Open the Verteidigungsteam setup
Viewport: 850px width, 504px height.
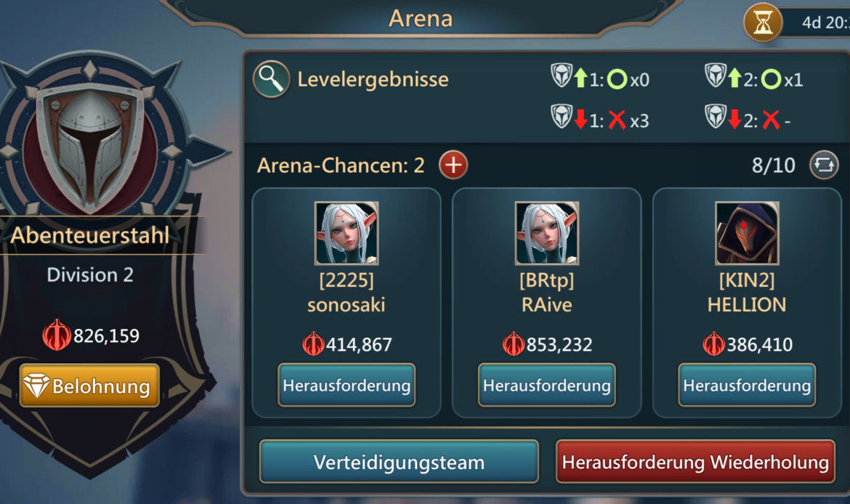(399, 462)
